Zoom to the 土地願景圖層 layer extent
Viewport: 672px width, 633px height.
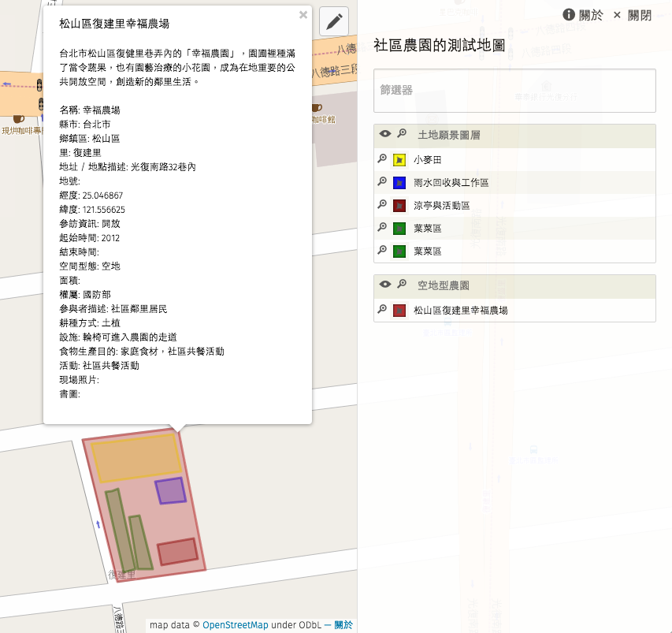[x=402, y=134]
